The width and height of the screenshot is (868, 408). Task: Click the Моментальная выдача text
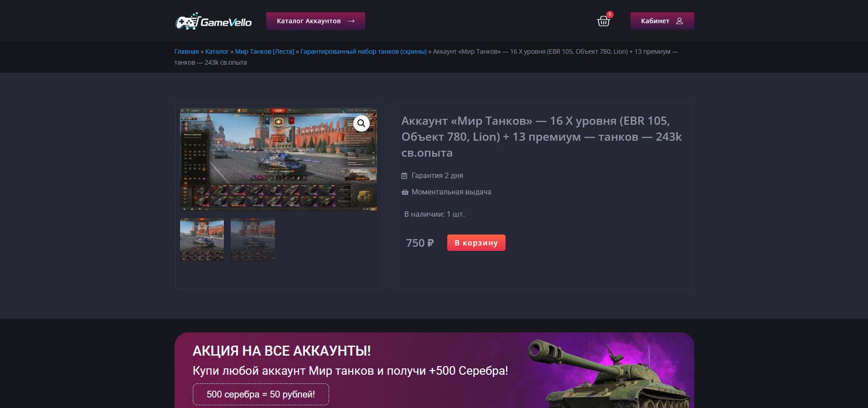click(451, 192)
